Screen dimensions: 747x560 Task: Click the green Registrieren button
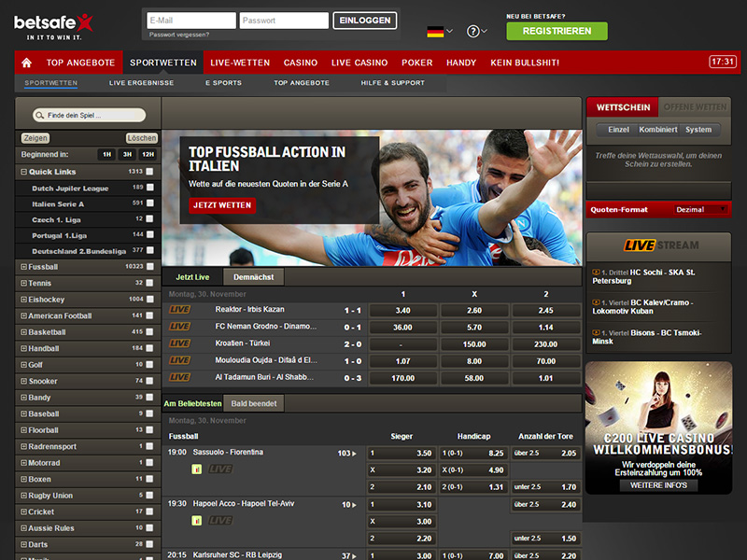coord(557,31)
